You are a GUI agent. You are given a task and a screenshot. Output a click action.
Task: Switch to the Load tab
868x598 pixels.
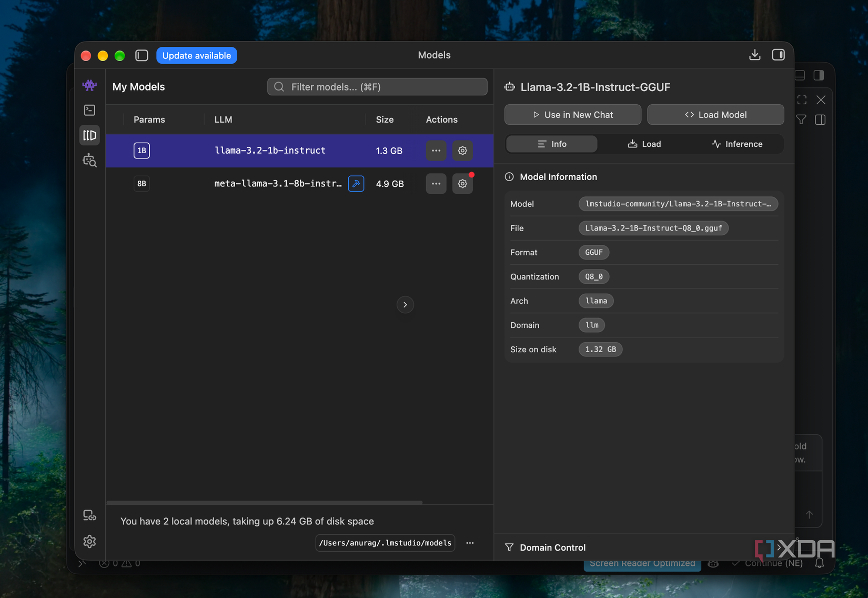coord(644,144)
